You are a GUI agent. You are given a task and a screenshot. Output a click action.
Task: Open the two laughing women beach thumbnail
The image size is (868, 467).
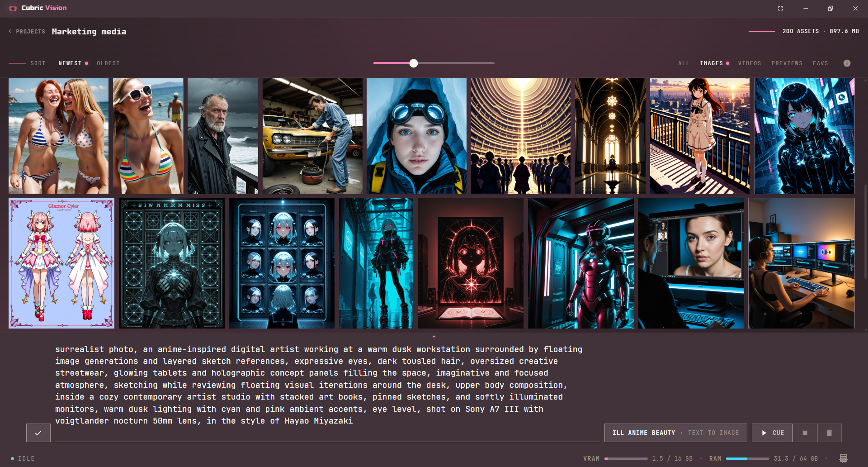click(x=58, y=136)
